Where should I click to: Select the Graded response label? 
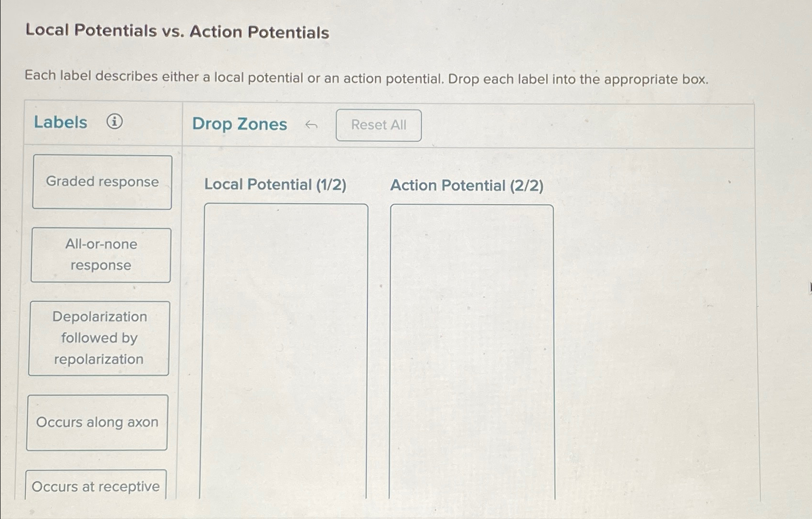pos(102,182)
